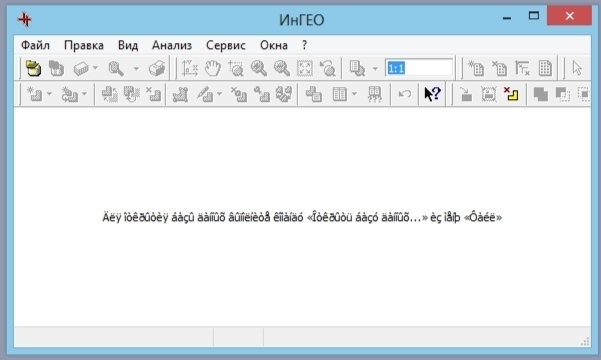Click the object with diagonal arrows icon
Screen dimensions: 601x360
(x=109, y=94)
